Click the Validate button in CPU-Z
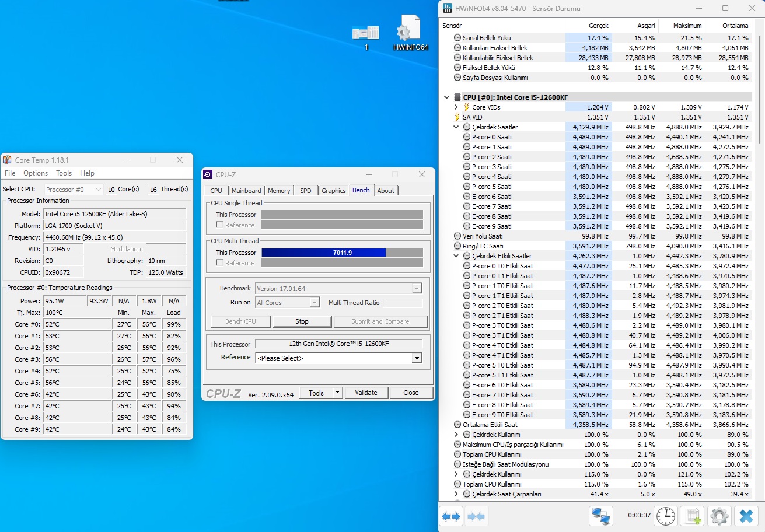This screenshot has width=765, height=532. pos(366,393)
